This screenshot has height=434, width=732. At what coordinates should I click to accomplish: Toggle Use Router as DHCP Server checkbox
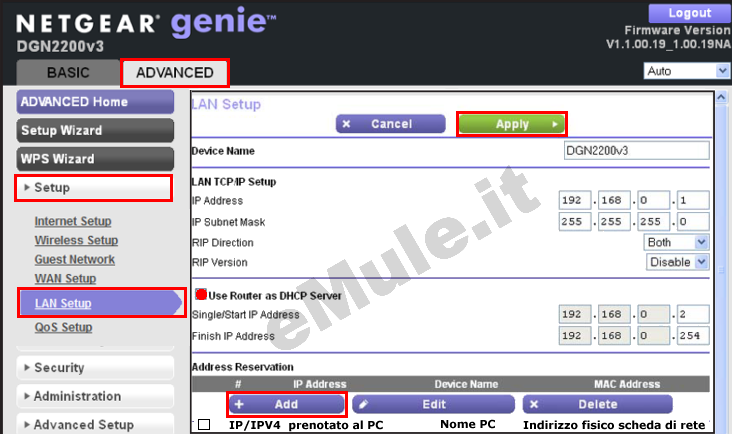[x=201, y=294]
